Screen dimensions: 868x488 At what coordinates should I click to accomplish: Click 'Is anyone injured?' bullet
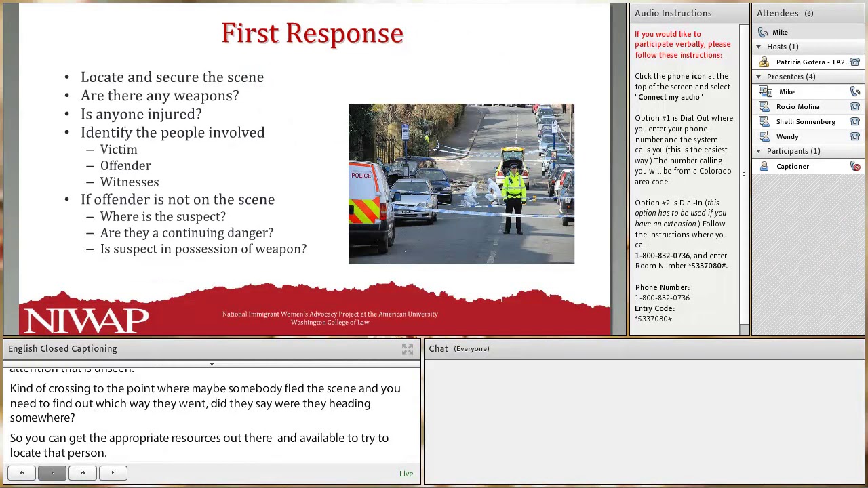pos(141,114)
